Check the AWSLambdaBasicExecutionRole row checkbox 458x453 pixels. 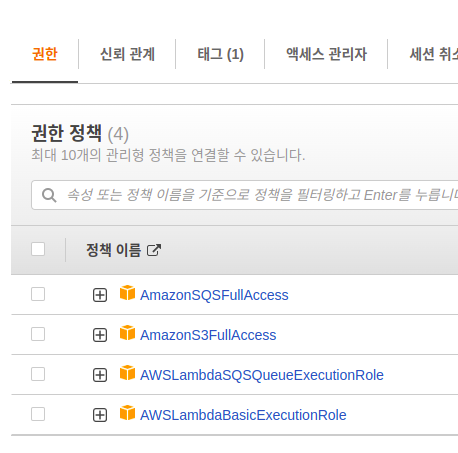(x=38, y=414)
